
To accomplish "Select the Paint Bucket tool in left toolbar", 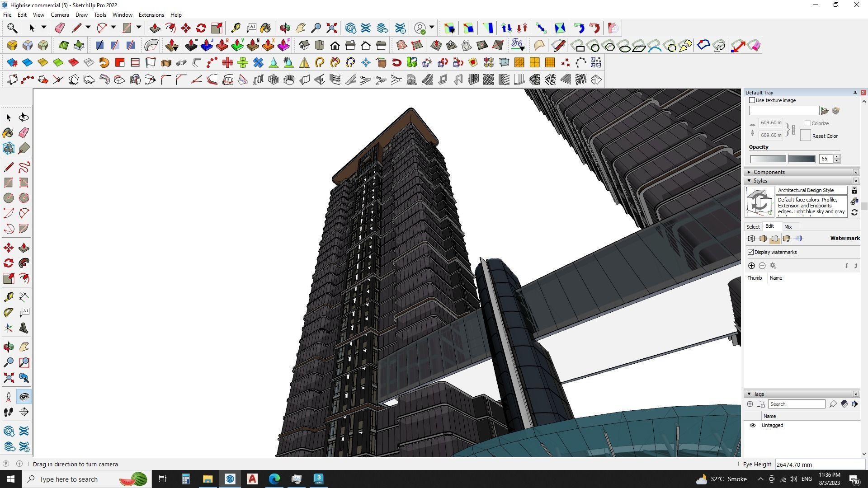I will coord(8,132).
